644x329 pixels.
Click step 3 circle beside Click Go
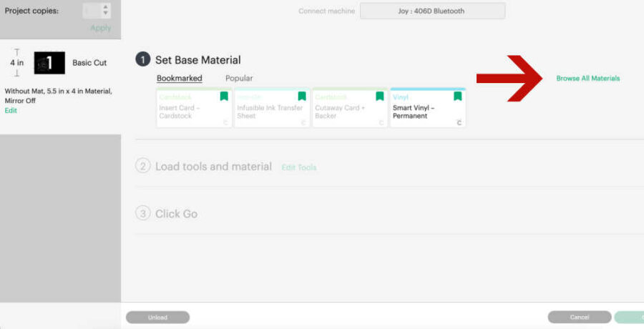point(142,213)
